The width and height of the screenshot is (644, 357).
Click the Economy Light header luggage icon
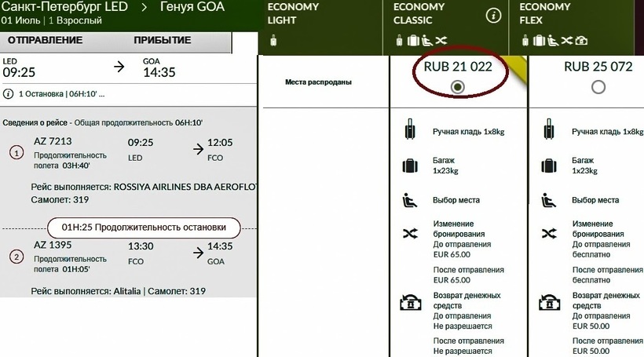click(x=272, y=40)
